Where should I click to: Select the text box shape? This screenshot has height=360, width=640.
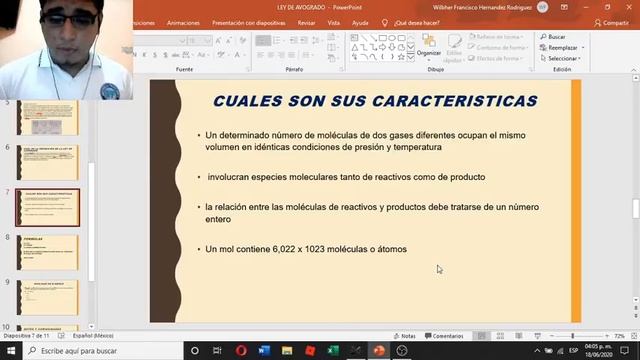coord(354,38)
